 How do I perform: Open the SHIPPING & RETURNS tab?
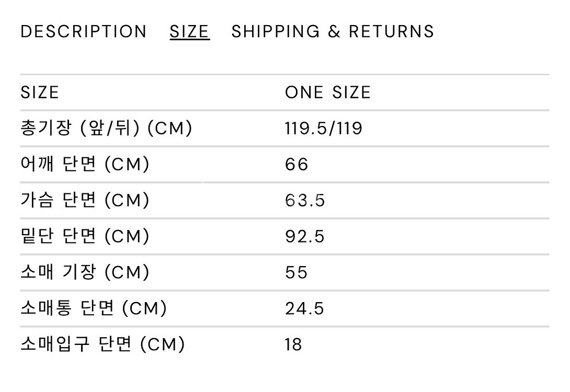333,31
